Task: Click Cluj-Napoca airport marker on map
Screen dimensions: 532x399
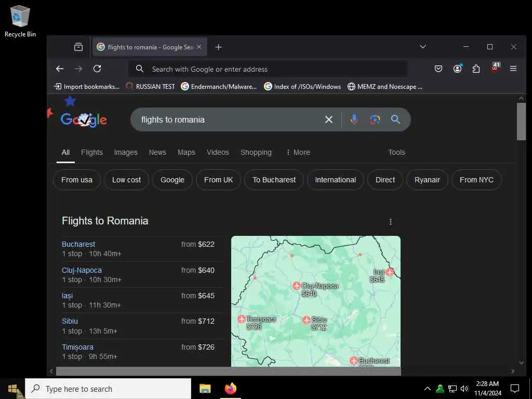Action: [297, 286]
